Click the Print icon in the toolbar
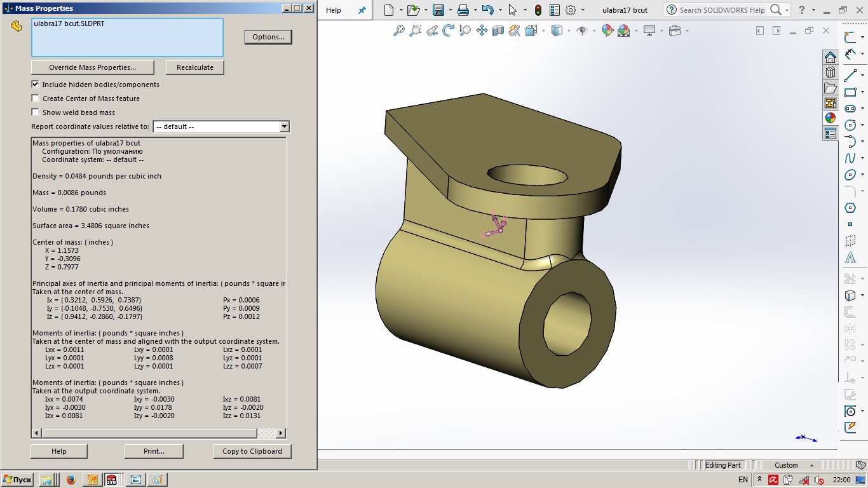 (463, 10)
